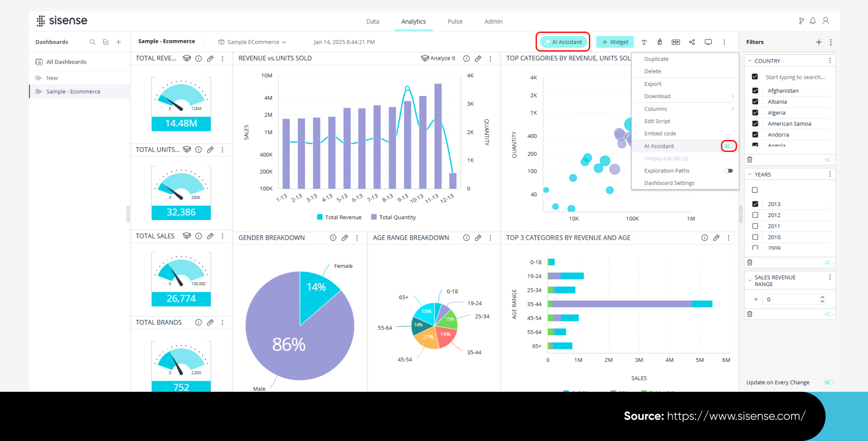Open the user profile icon
Screen dimensions: 868x441
click(x=826, y=21)
